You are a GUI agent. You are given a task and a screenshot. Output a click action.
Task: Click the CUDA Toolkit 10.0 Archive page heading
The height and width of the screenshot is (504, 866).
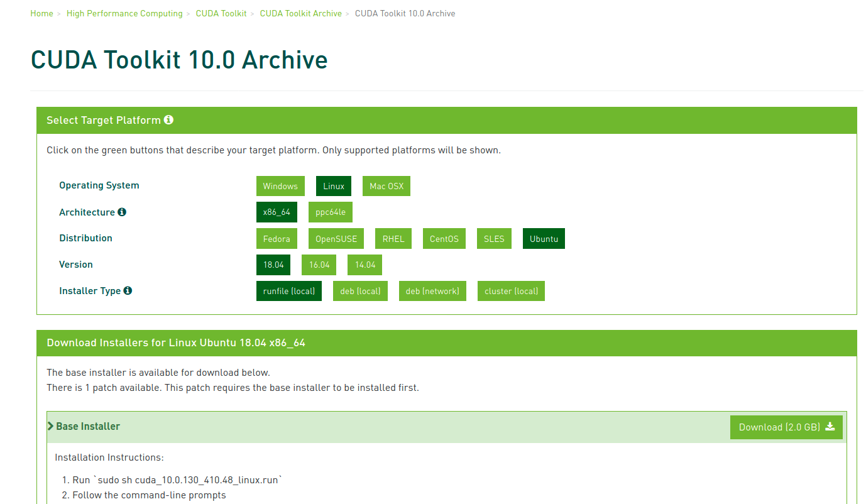179,60
